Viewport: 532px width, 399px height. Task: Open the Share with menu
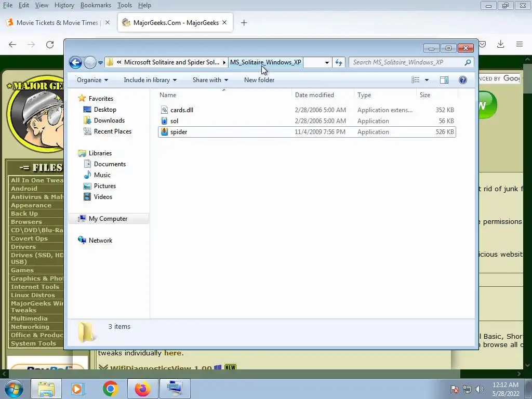coord(210,80)
